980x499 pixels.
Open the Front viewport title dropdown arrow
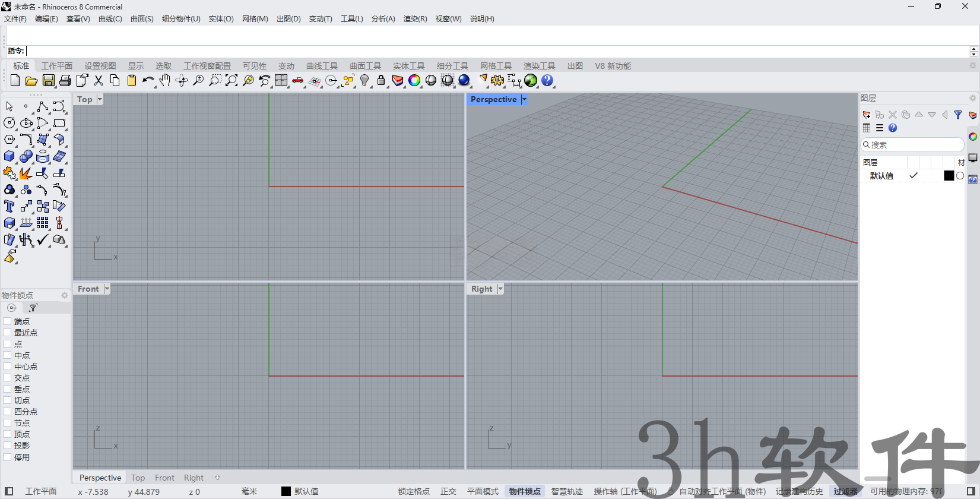(x=107, y=289)
